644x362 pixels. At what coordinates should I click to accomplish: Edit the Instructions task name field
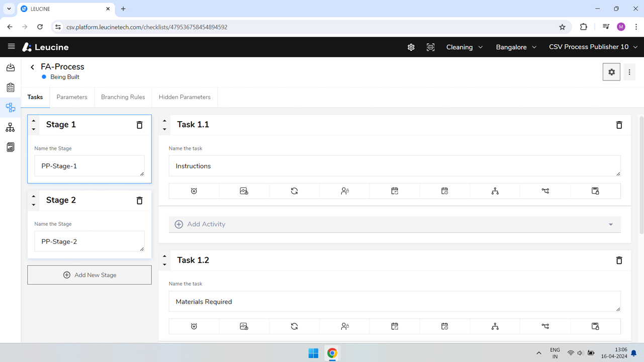coord(395,166)
